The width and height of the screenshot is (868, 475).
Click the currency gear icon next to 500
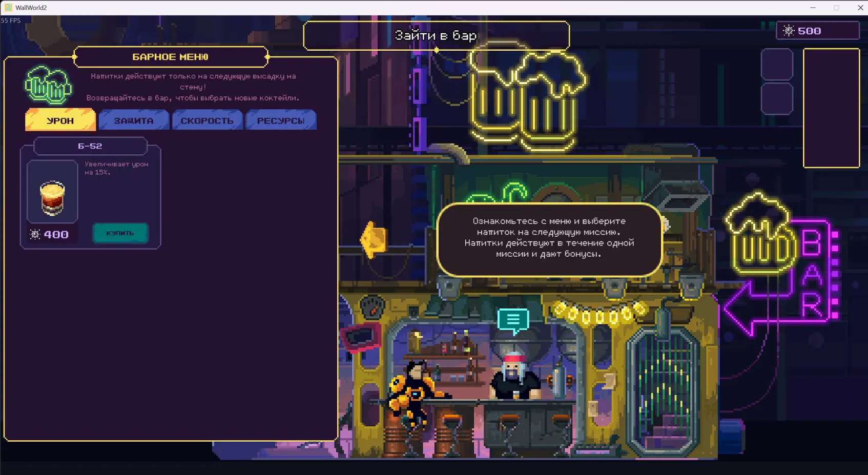coord(789,31)
